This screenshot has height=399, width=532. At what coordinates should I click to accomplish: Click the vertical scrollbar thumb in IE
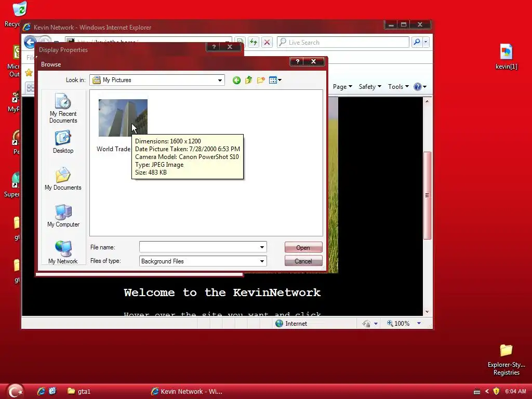427,195
